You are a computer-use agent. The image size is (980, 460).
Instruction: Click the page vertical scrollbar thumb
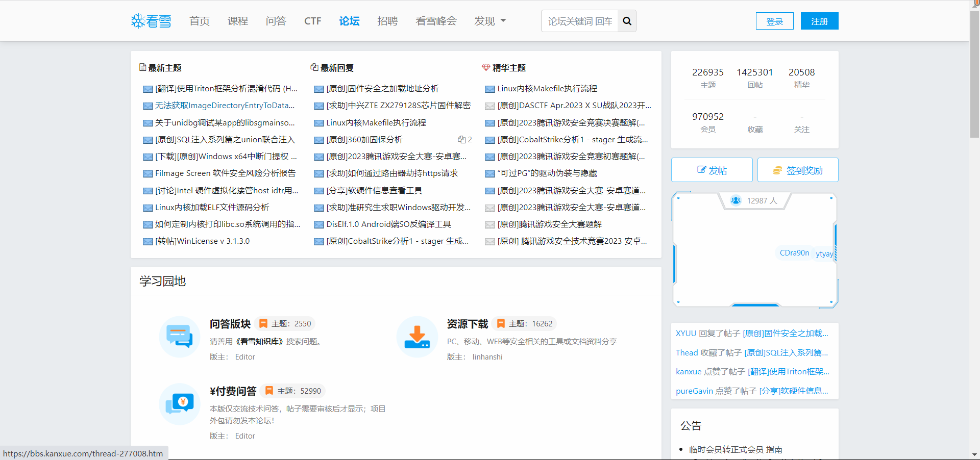tap(974, 71)
